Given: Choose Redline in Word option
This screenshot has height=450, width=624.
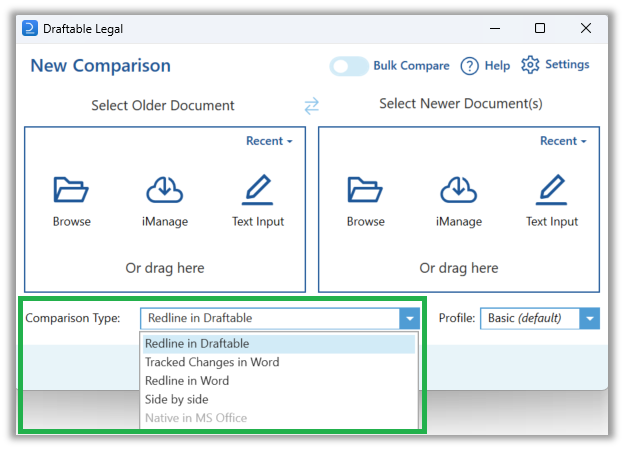Looking at the screenshot, I should click(x=279, y=381).
